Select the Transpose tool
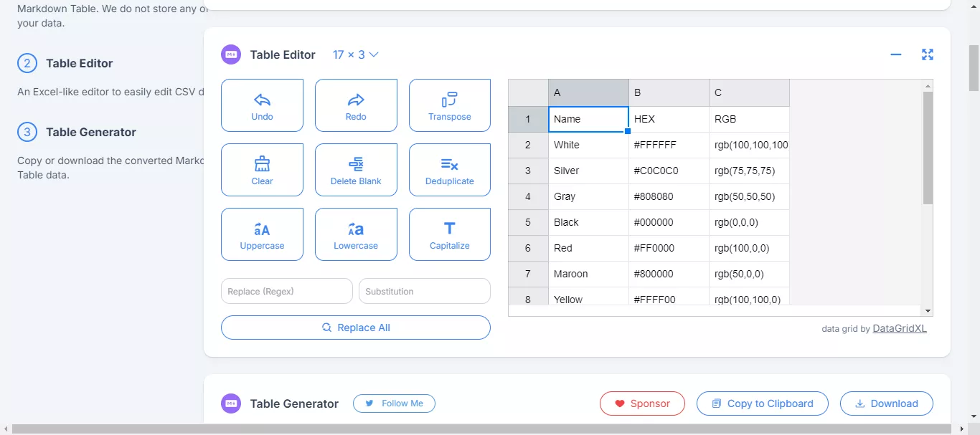 pyautogui.click(x=450, y=105)
